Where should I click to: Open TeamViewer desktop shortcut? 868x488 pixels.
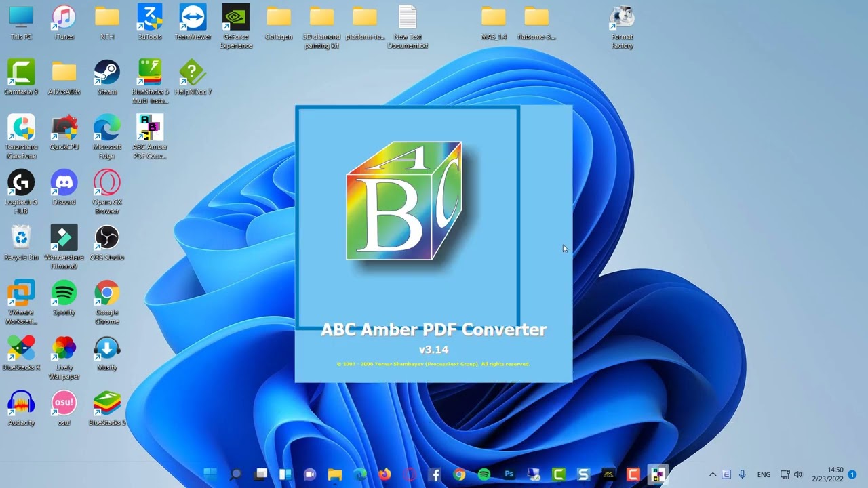tap(193, 22)
